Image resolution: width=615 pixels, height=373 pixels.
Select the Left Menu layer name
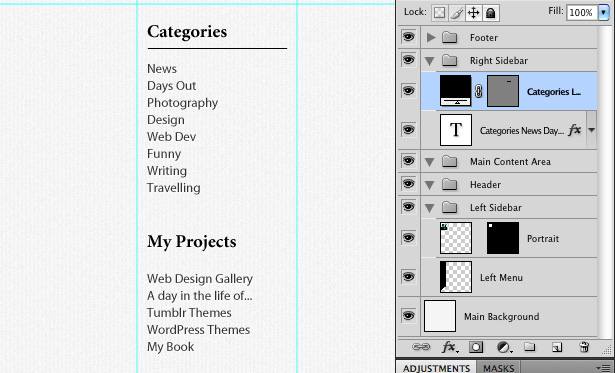click(x=501, y=278)
